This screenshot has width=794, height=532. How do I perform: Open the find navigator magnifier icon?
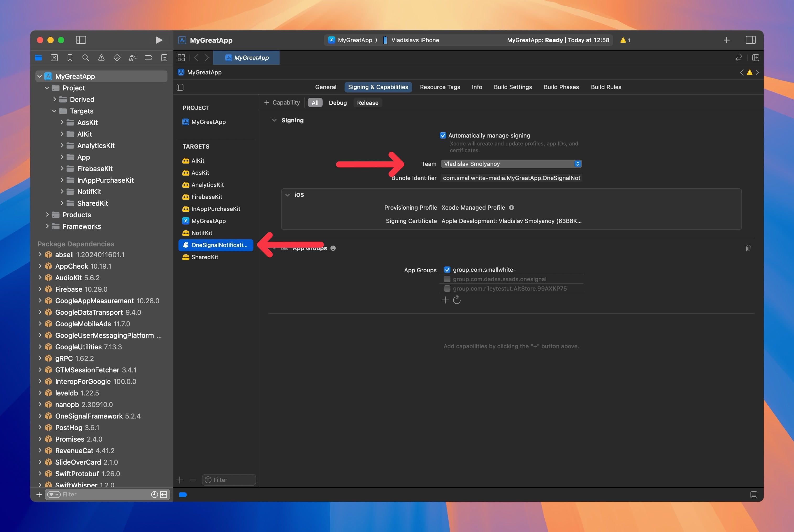[85, 58]
